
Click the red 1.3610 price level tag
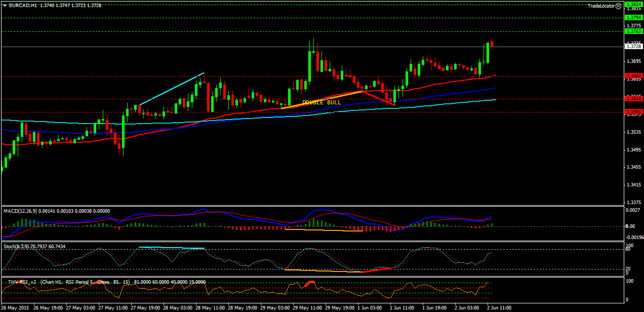click(x=633, y=99)
